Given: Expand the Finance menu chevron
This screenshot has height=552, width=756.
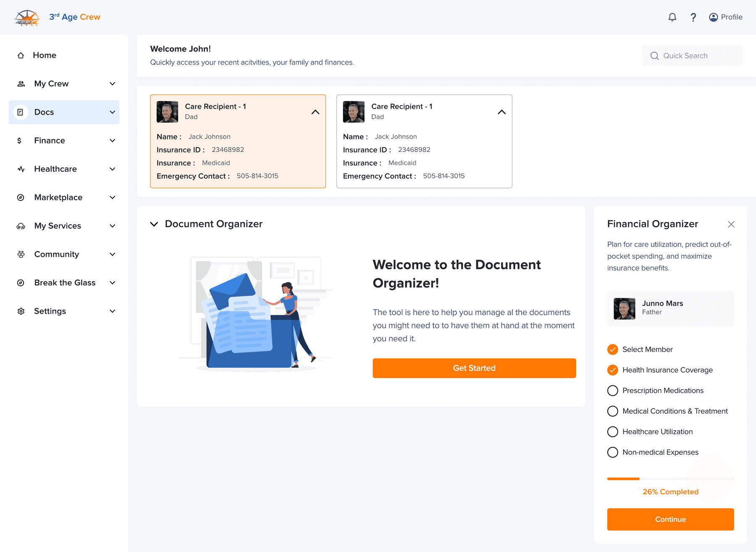Looking at the screenshot, I should pos(113,141).
